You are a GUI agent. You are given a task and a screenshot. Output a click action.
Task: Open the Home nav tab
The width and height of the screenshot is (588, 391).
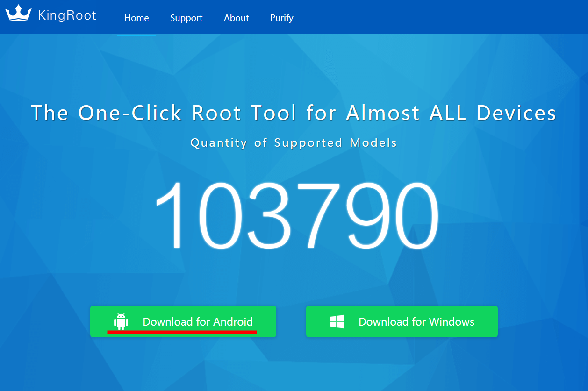(136, 18)
